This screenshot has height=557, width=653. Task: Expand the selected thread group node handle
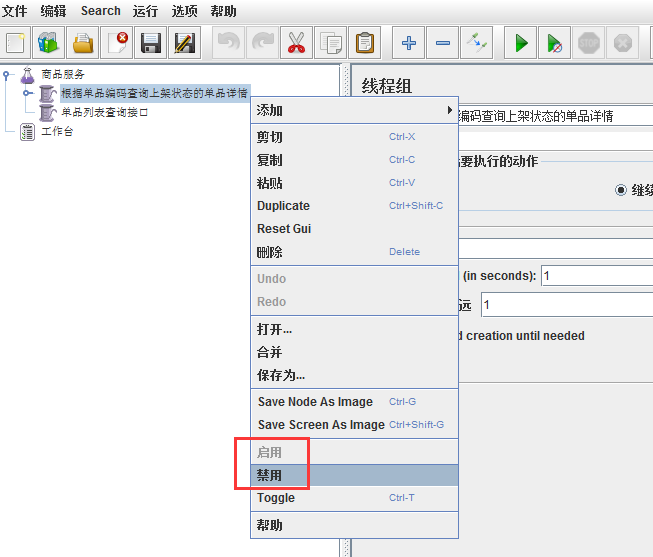27,93
